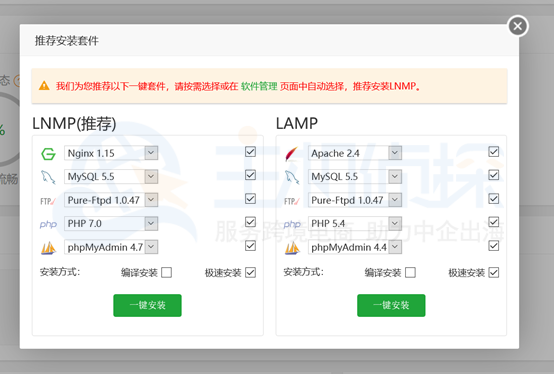Image resolution: width=554 pixels, height=374 pixels.
Task: Click the 推荐安装套件 dialog title
Action: pyautogui.click(x=67, y=41)
